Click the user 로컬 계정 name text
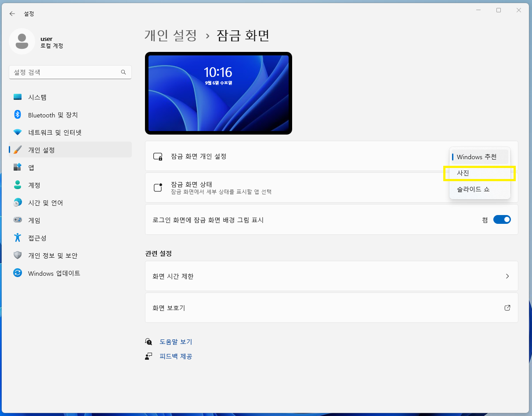532x416 pixels. coord(52,42)
